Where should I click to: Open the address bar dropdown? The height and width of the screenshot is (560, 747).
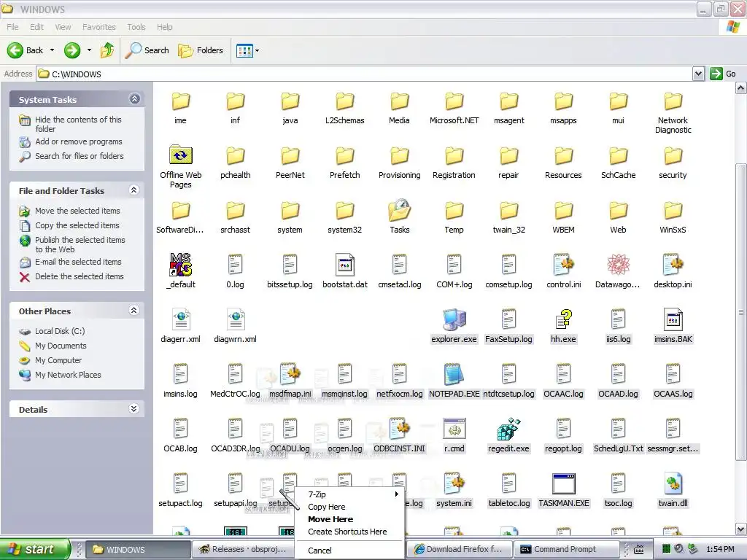tap(698, 74)
